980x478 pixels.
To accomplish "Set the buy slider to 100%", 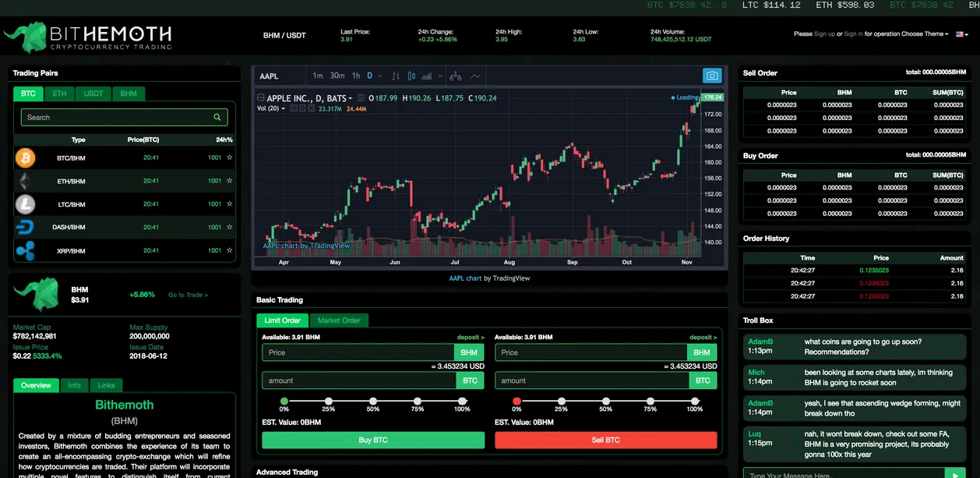I will click(x=462, y=402).
